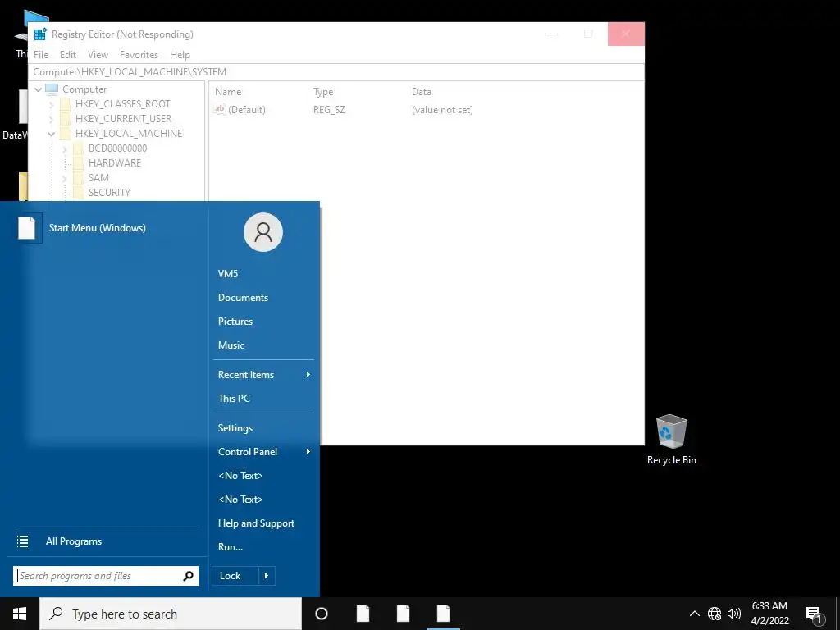Click the active third taskbar file icon

tap(444, 614)
